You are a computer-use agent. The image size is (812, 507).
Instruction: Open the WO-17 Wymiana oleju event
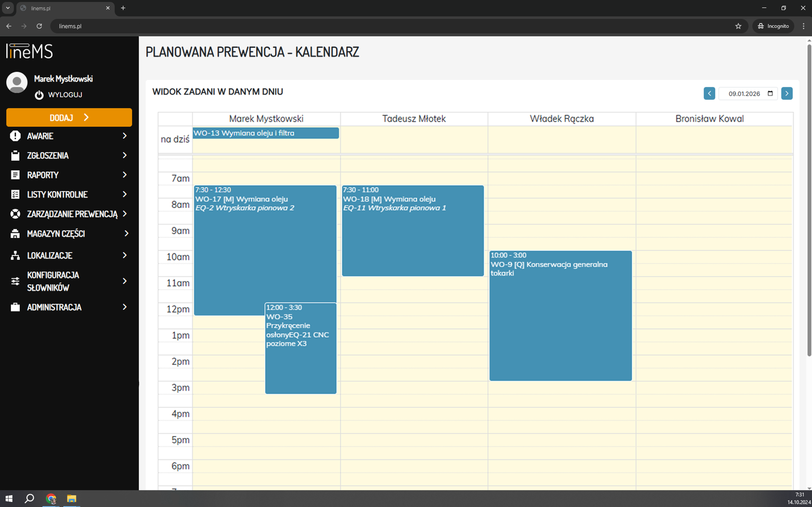coord(265,250)
